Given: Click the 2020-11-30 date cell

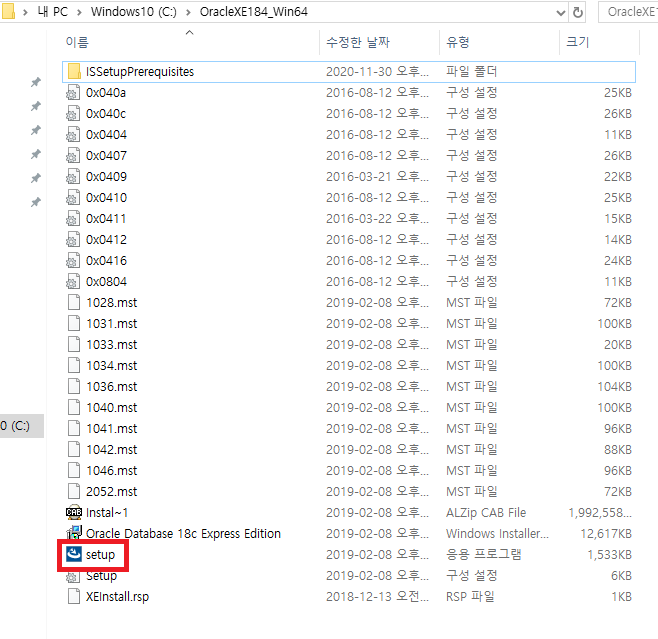Looking at the screenshot, I should click(377, 71).
